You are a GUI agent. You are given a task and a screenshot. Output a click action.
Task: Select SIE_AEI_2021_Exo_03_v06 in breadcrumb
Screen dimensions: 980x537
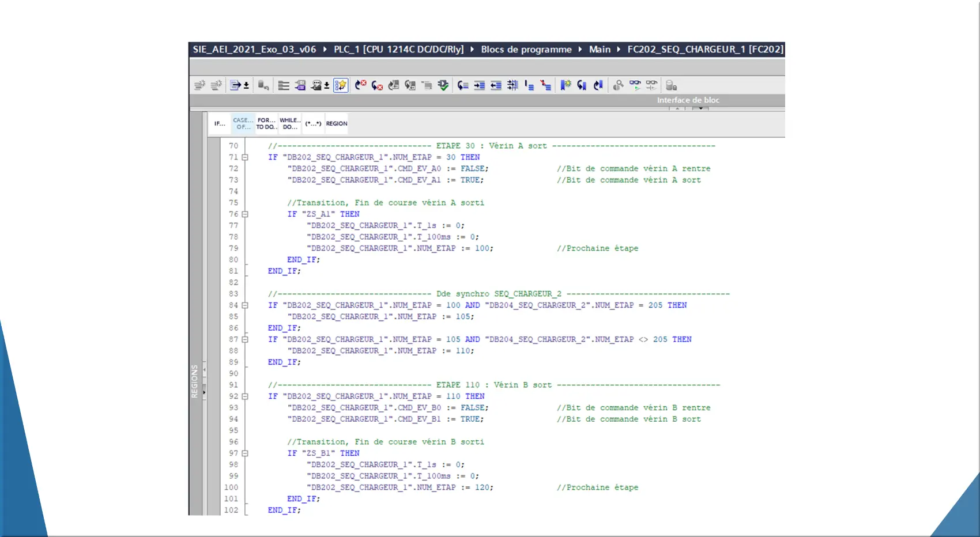254,50
